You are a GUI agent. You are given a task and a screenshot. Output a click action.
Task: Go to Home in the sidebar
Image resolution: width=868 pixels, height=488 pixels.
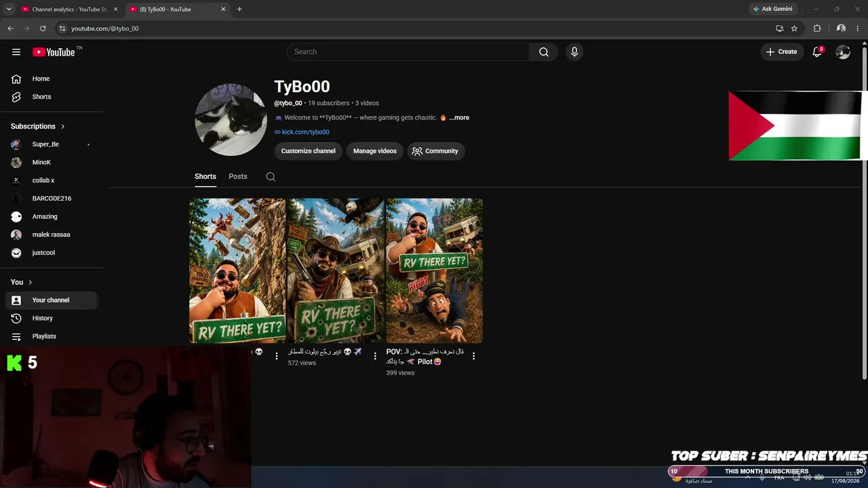52,79
